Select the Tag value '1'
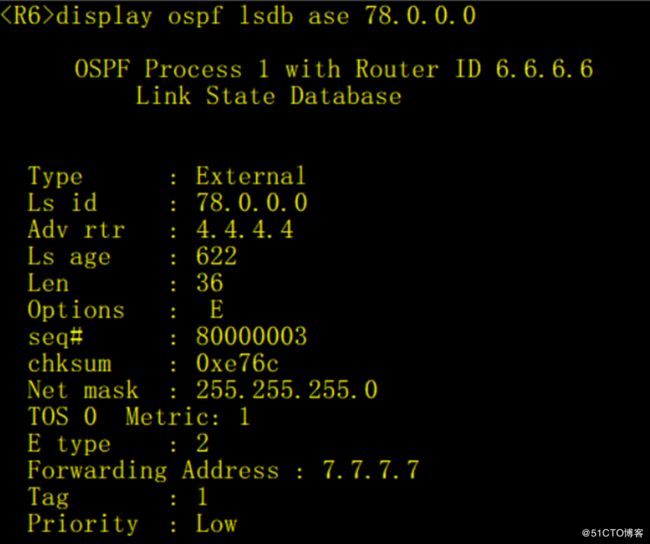The image size is (650, 544). click(202, 496)
